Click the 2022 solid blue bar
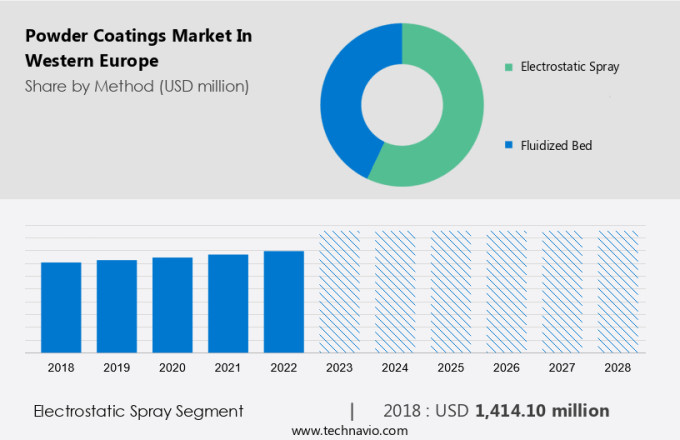The height and width of the screenshot is (440, 680). click(x=284, y=301)
